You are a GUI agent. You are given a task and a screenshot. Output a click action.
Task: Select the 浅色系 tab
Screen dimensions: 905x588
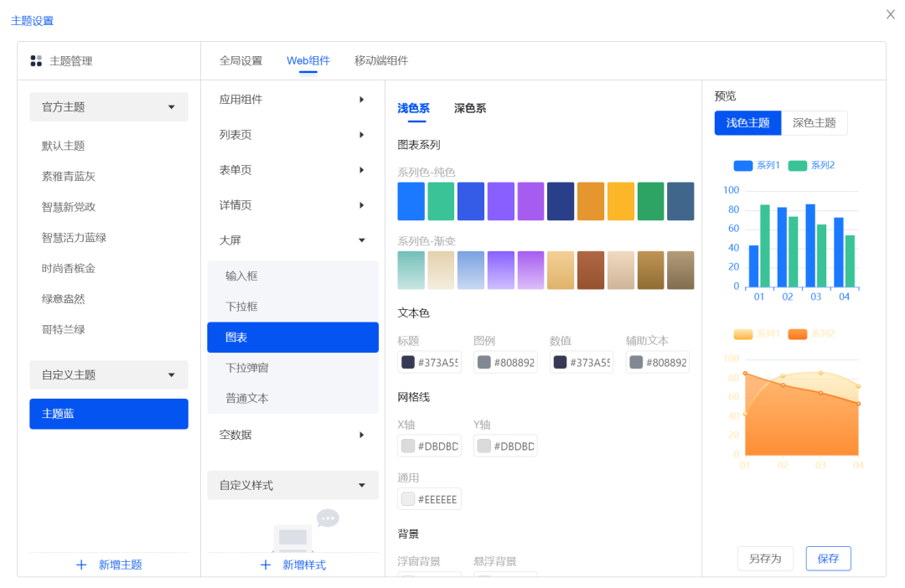point(413,108)
